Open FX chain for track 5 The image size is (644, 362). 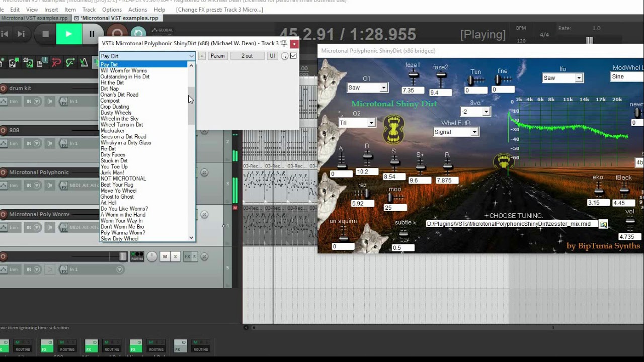[187, 256]
